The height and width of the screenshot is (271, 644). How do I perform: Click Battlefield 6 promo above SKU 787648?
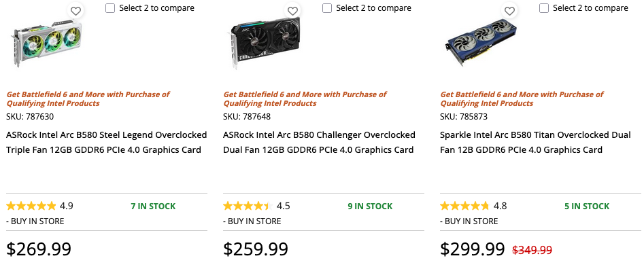305,98
